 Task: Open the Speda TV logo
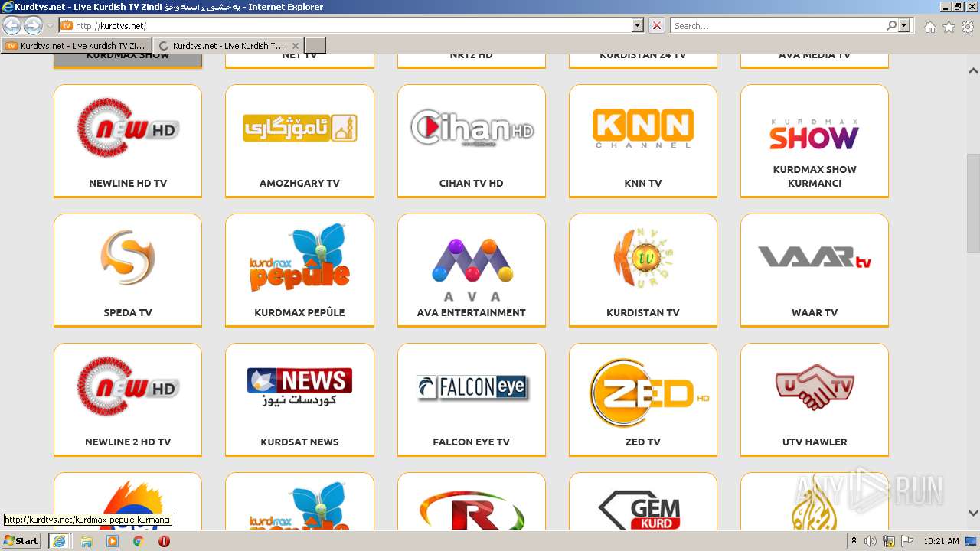click(x=128, y=257)
